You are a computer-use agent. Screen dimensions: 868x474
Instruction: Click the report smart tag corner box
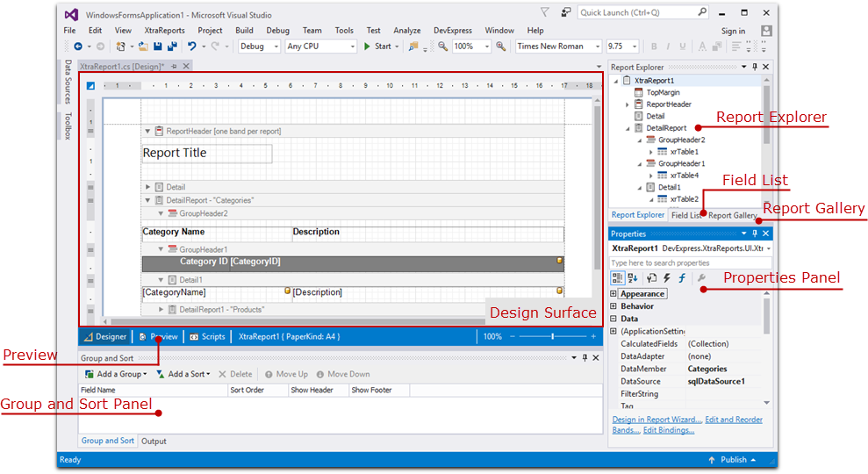coord(90,85)
